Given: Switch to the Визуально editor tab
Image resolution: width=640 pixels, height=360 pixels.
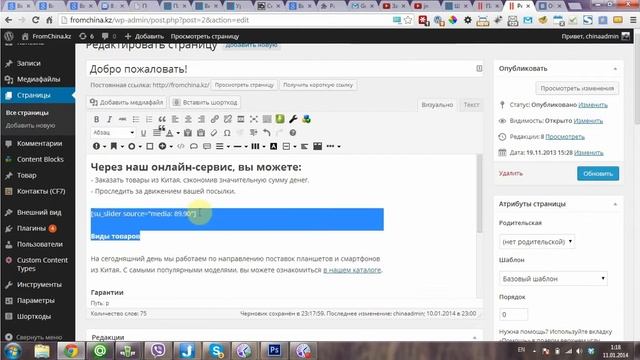Looking at the screenshot, I should (x=437, y=105).
